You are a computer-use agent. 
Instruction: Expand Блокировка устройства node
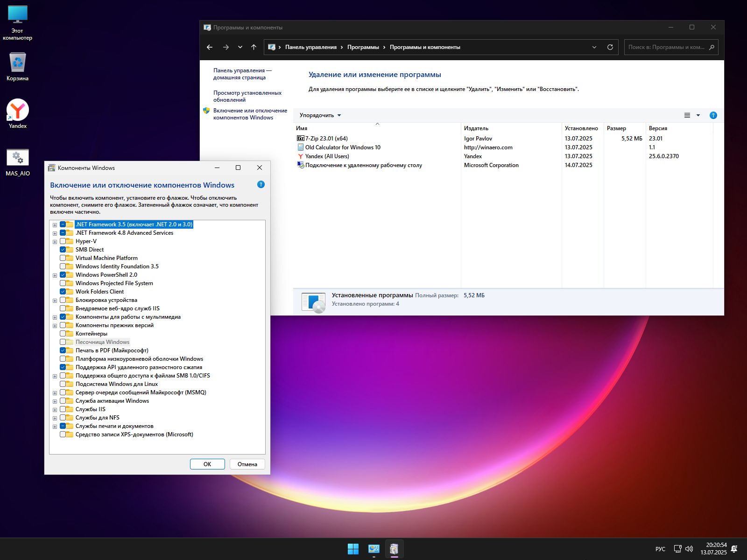[55, 301]
